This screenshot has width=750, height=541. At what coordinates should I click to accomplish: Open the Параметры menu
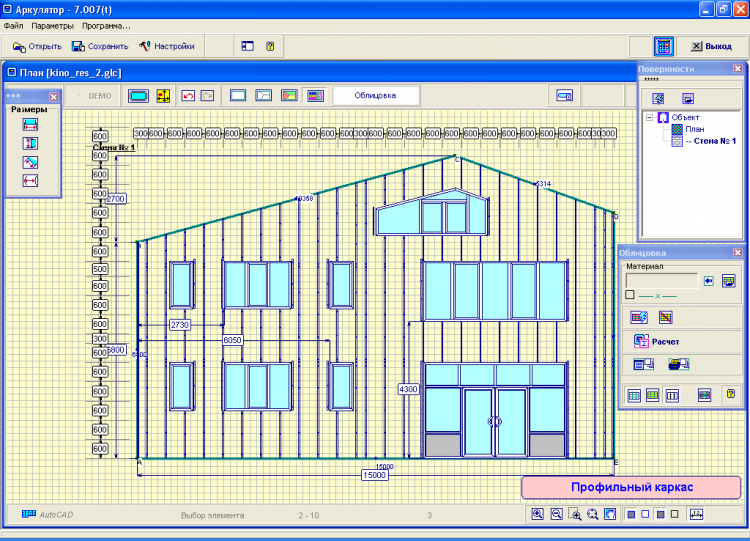[x=53, y=26]
